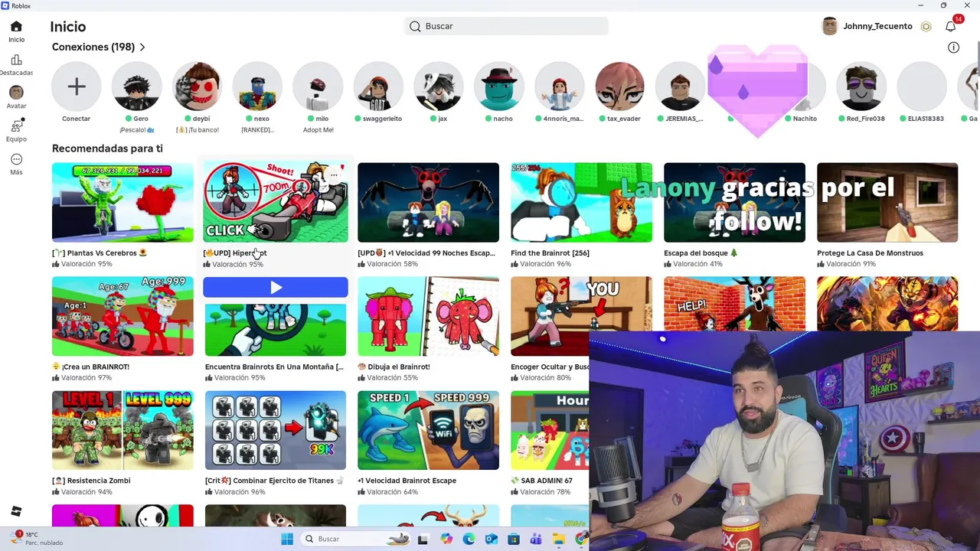
Task: Open the options menu on the Hipershot card
Action: click(334, 175)
